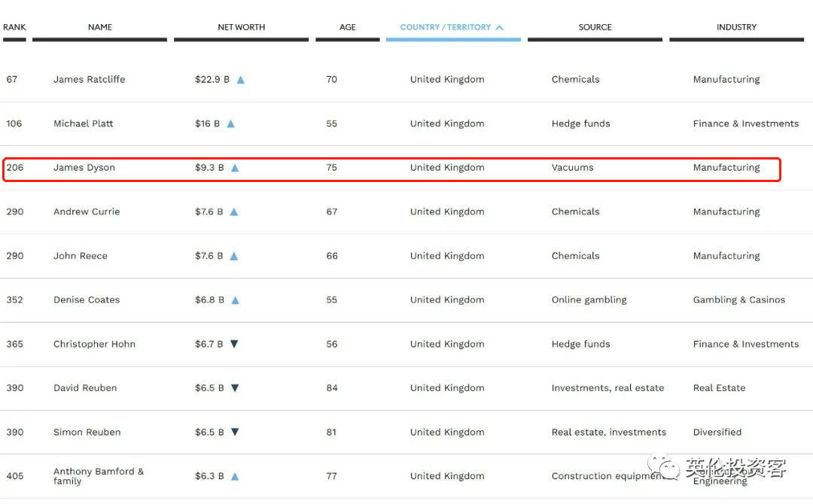Click the up arrow beside Denise Coates' $6.8 B
Viewport: 813px width, 504px height.
pyautogui.click(x=235, y=300)
